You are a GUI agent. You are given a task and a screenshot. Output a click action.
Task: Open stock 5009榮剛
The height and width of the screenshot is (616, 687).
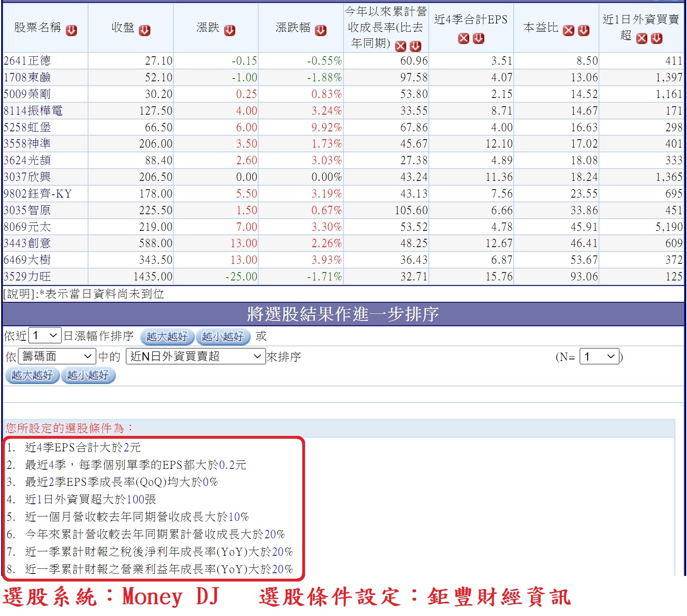(x=27, y=94)
